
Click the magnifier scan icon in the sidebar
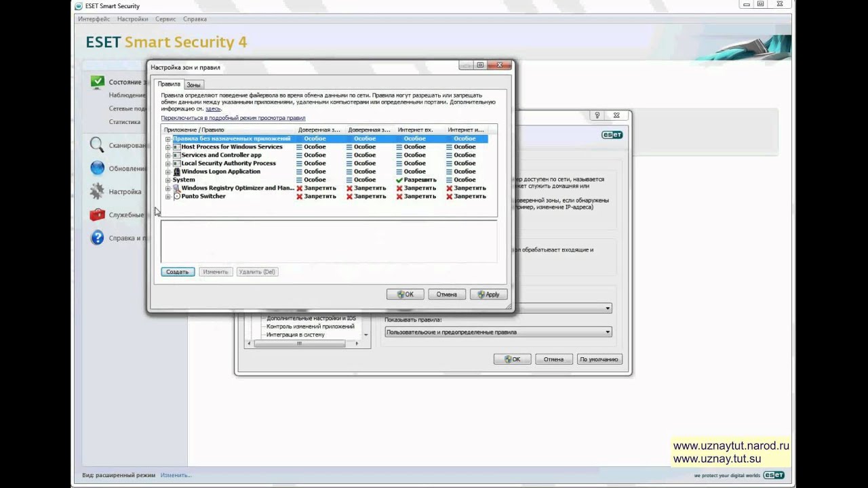(x=97, y=145)
